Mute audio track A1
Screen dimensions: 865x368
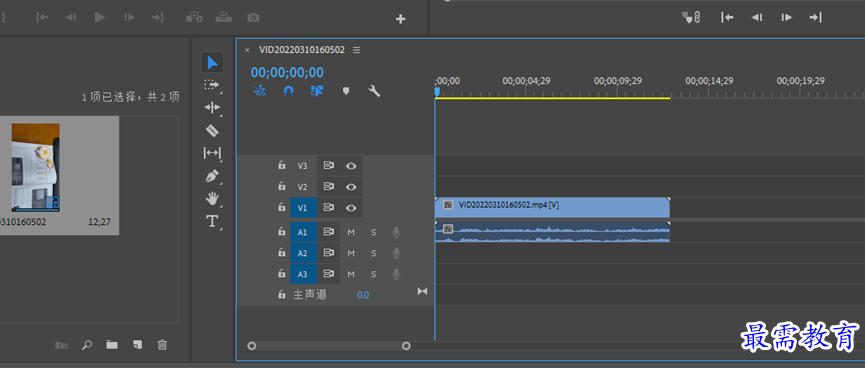pyautogui.click(x=351, y=232)
